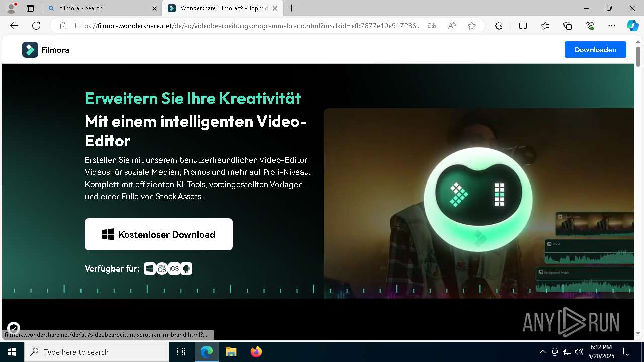Open Firefox from the taskbar

tap(256, 352)
